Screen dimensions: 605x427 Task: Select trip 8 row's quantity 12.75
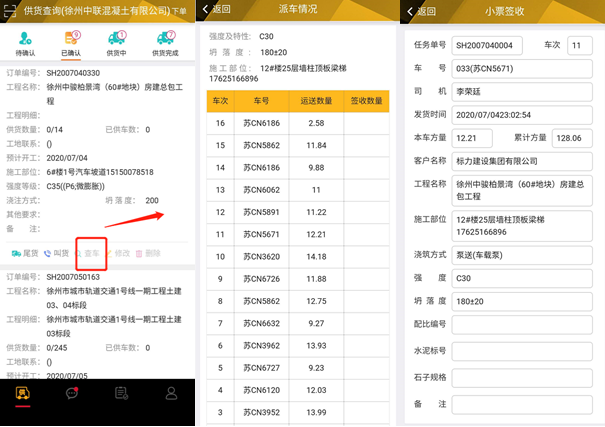[316, 301]
